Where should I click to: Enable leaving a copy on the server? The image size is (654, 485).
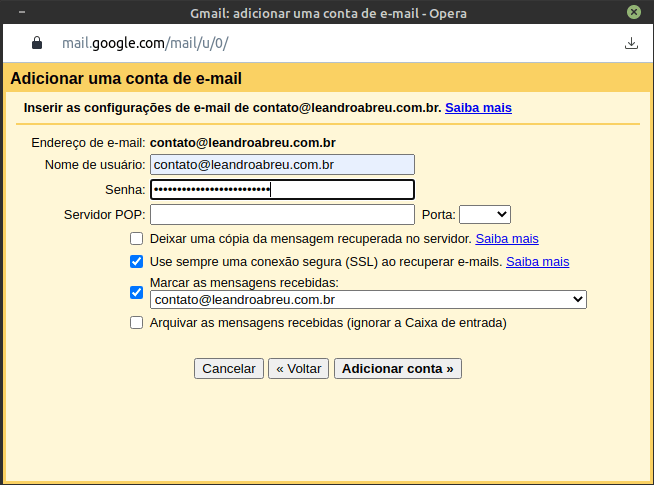point(136,239)
